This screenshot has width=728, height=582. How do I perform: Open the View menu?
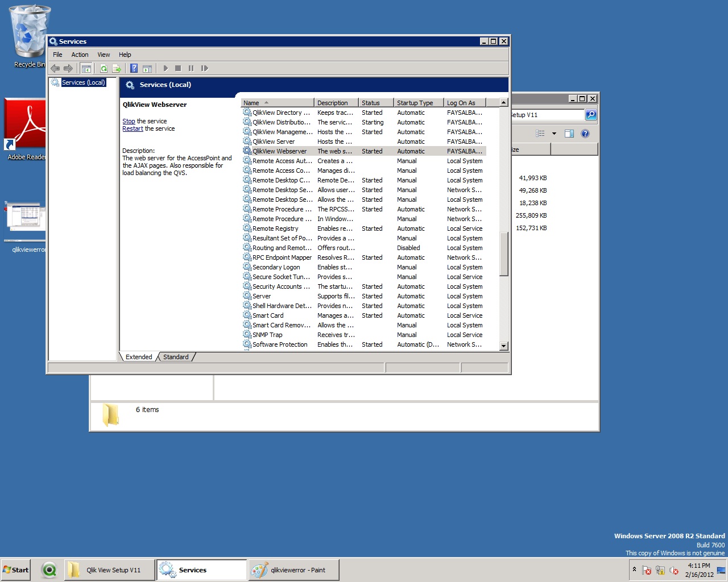(104, 55)
